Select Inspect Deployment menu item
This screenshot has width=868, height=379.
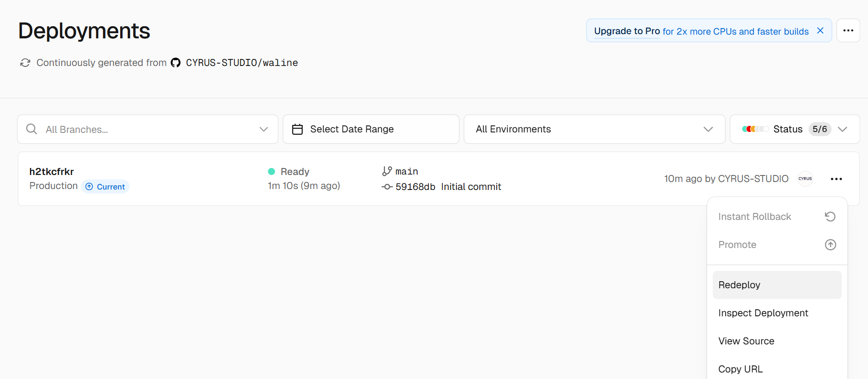click(x=777, y=313)
